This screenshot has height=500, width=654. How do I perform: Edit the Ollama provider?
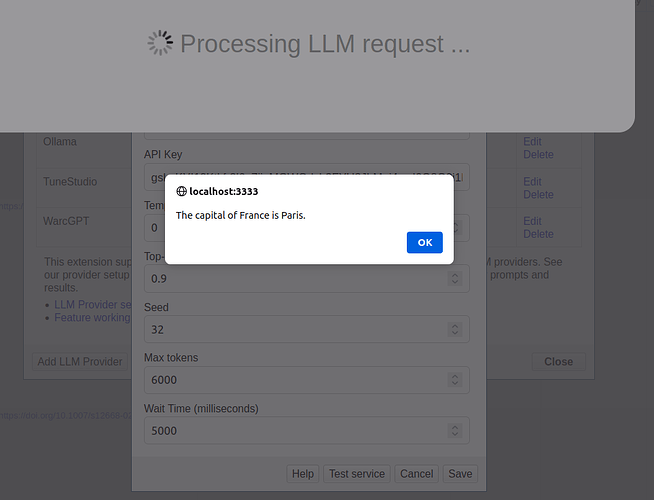[532, 141]
